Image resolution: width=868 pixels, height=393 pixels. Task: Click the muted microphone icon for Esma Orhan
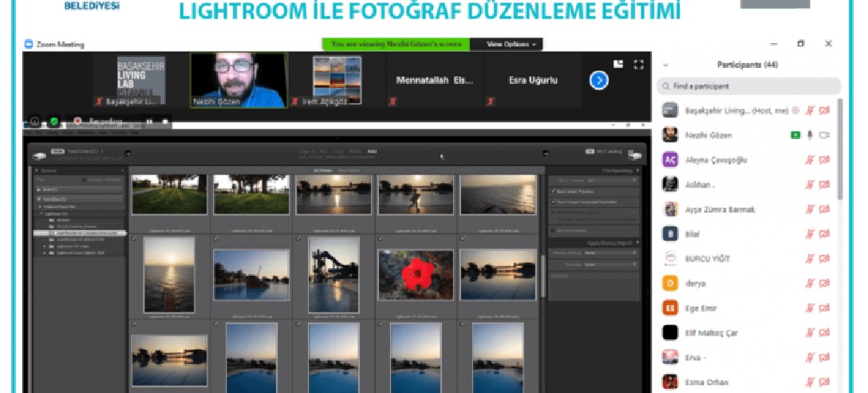(809, 382)
